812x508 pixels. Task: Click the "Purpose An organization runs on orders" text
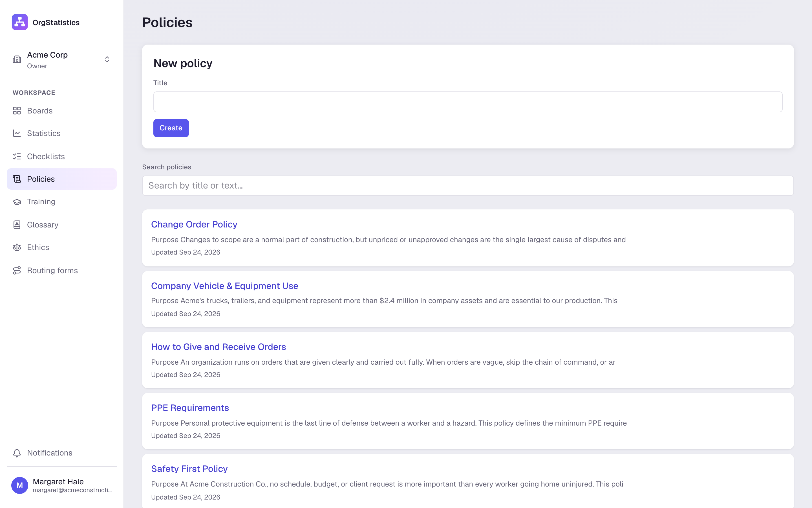click(x=383, y=362)
